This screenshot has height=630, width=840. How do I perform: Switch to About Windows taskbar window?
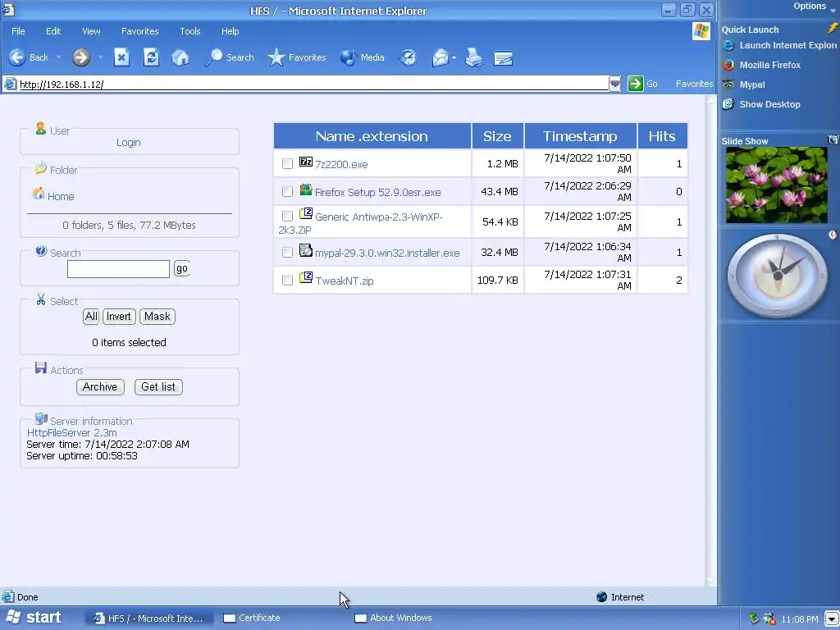click(393, 618)
